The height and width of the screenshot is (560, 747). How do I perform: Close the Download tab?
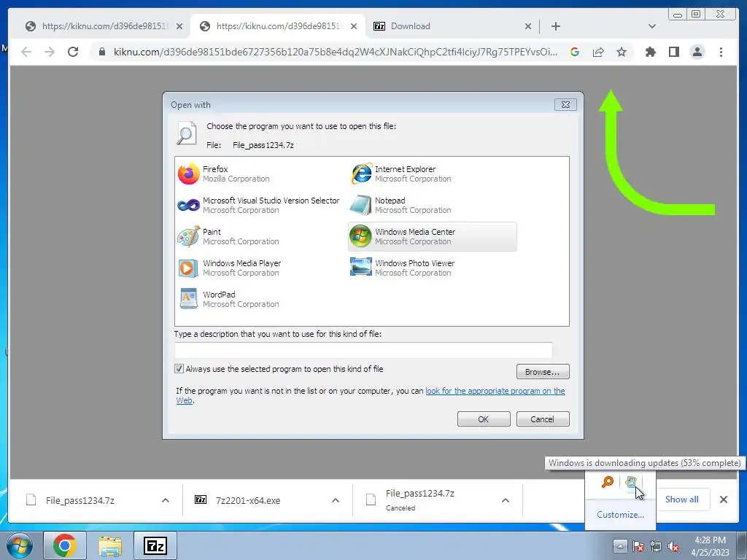[528, 26]
